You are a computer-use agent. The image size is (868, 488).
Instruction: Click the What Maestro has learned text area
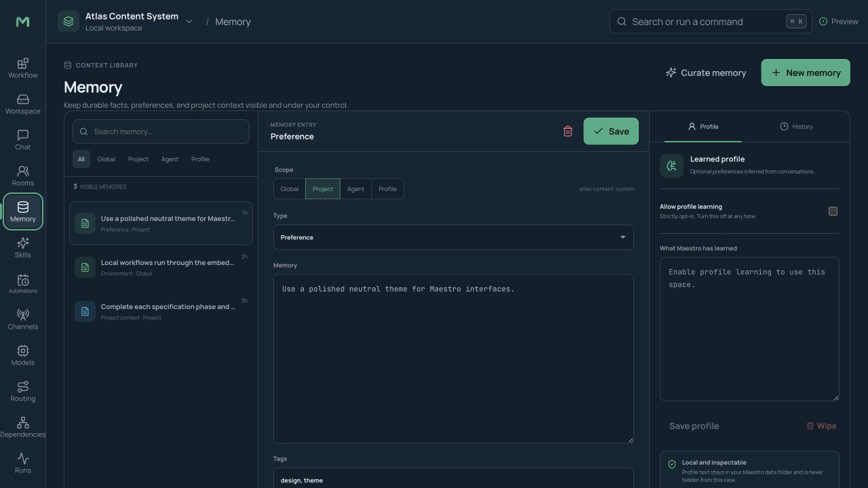coord(749,329)
